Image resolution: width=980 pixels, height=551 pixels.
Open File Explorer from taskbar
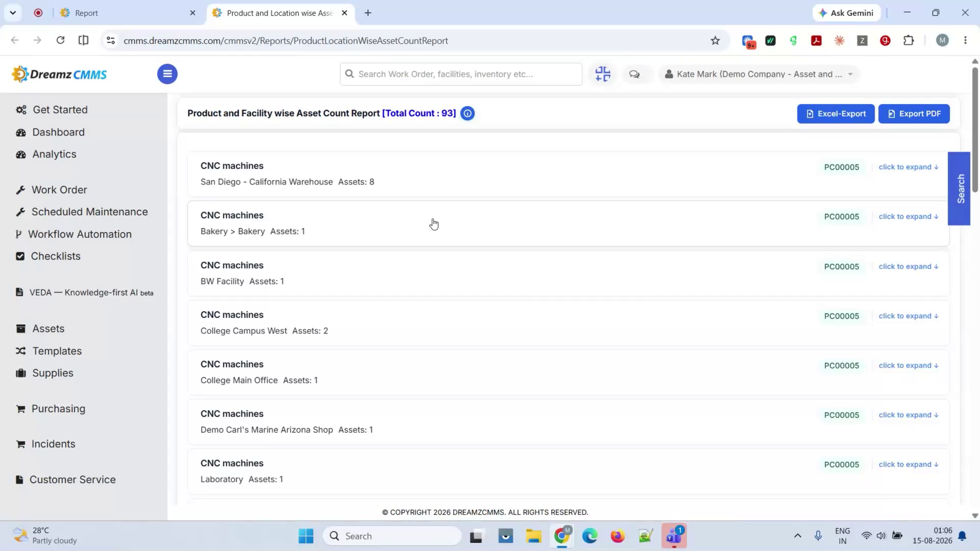[533, 536]
